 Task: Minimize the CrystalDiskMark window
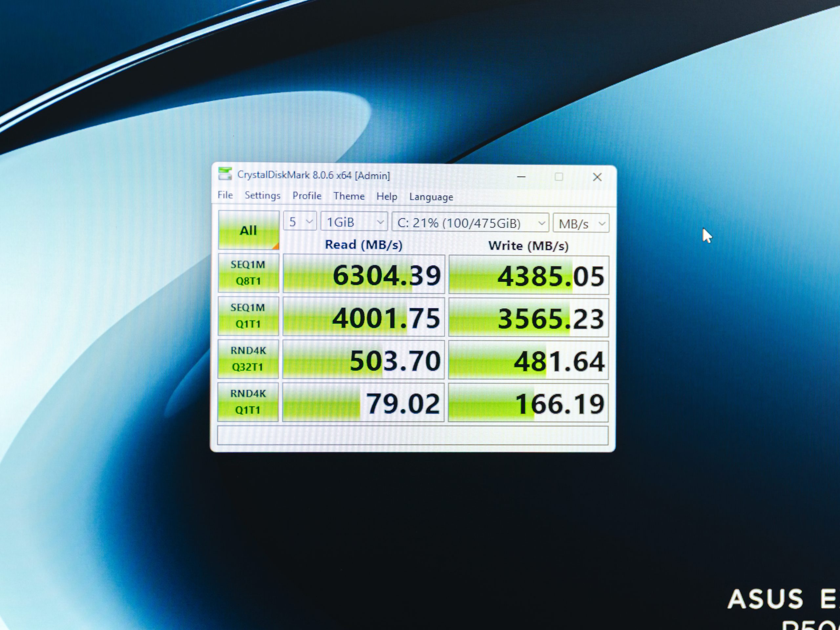521,177
